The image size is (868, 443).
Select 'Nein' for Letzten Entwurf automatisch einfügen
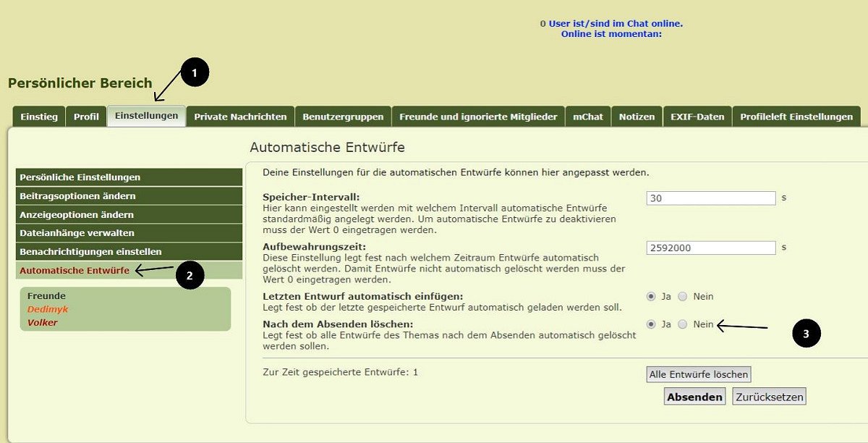pyautogui.click(x=682, y=296)
